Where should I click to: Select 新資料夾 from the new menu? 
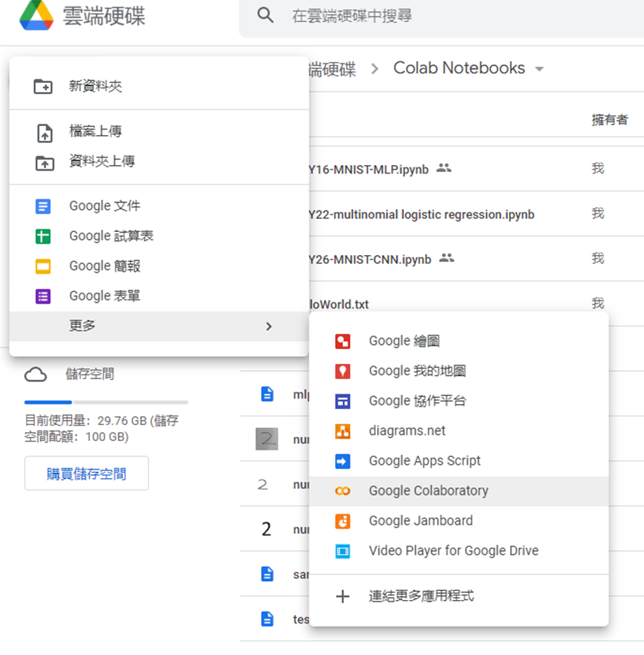159,86
